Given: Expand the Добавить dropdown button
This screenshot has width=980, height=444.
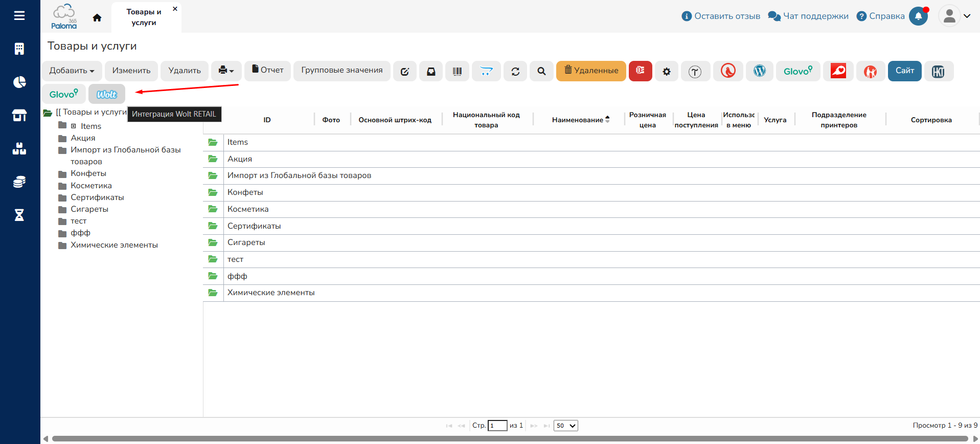Looking at the screenshot, I should 72,71.
